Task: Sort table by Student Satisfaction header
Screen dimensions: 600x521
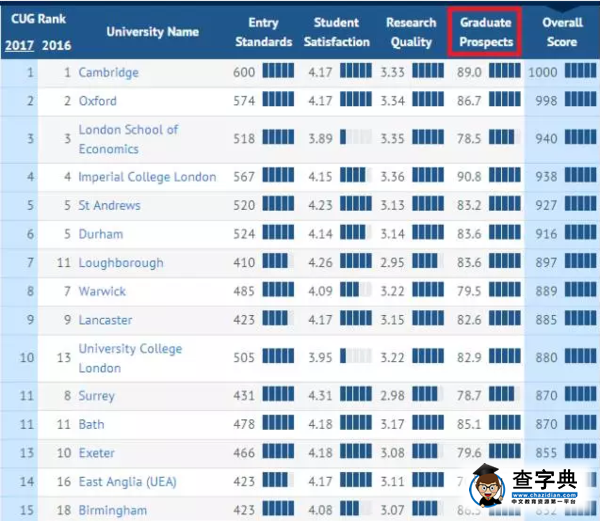Action: [x=337, y=32]
